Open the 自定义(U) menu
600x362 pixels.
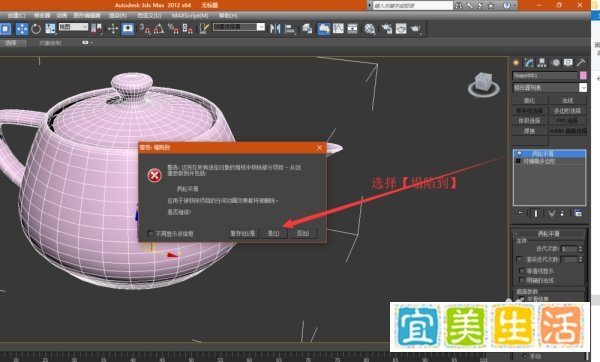tap(149, 15)
